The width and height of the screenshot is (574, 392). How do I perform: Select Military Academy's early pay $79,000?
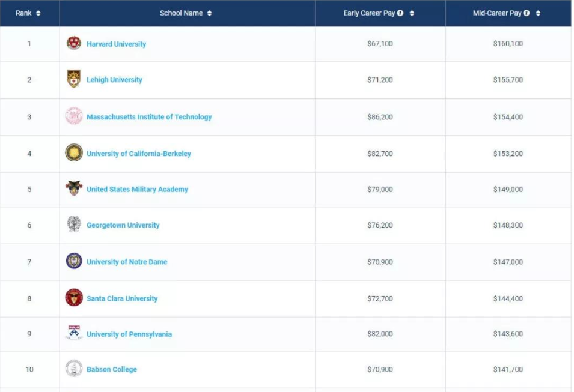pos(380,190)
